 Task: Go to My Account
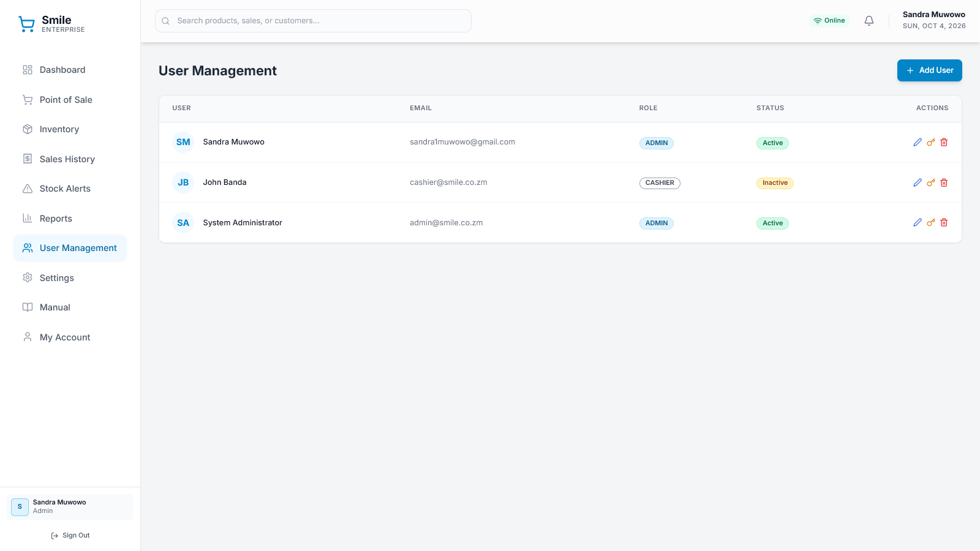[70, 337]
